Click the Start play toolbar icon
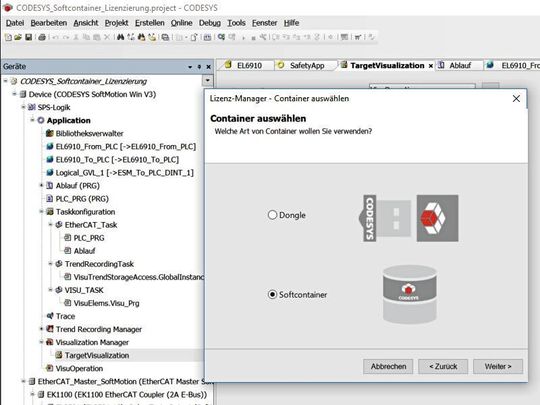 (243, 38)
